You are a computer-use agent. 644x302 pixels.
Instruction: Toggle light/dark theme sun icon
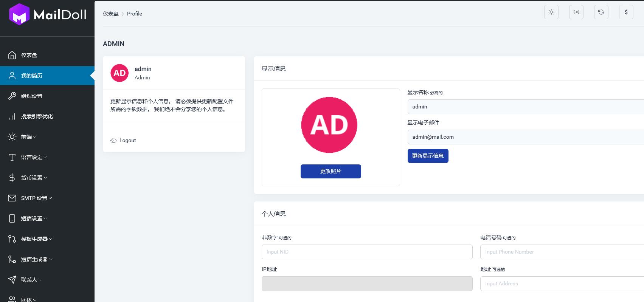tap(551, 12)
